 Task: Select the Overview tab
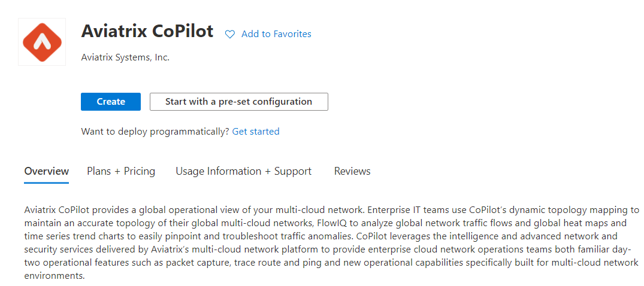[x=47, y=172]
